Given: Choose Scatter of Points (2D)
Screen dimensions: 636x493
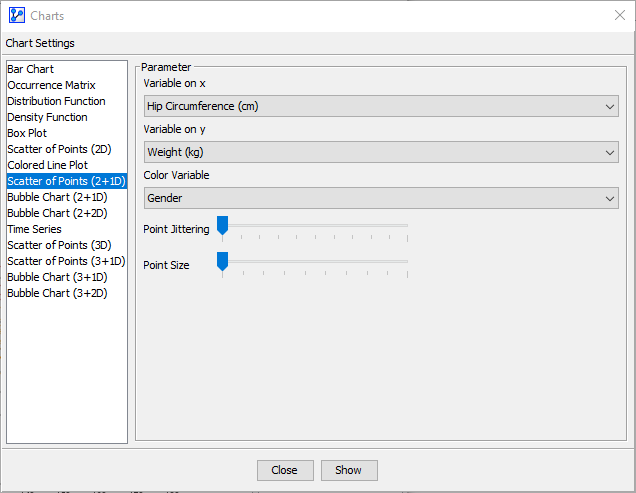Looking at the screenshot, I should 59,149.
